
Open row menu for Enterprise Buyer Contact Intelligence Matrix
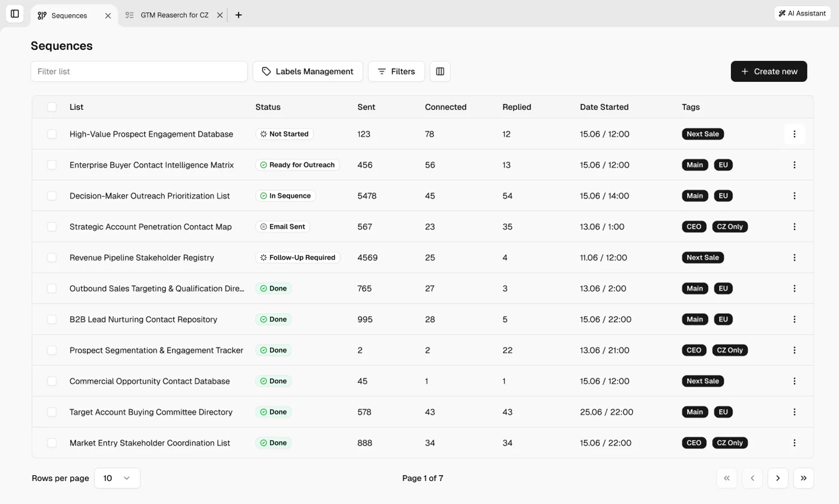click(794, 165)
